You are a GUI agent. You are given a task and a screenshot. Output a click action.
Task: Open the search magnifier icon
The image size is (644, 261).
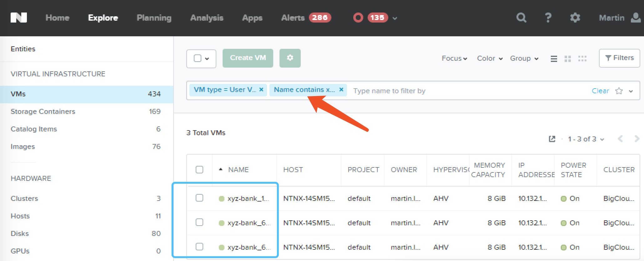tap(521, 18)
